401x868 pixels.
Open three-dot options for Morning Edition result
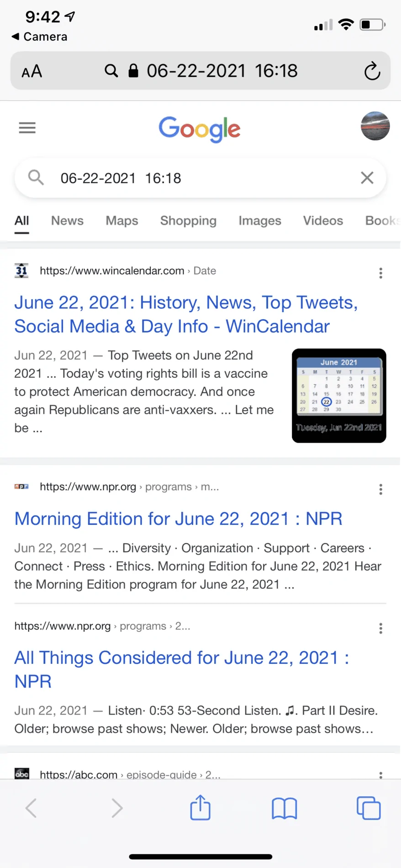380,489
